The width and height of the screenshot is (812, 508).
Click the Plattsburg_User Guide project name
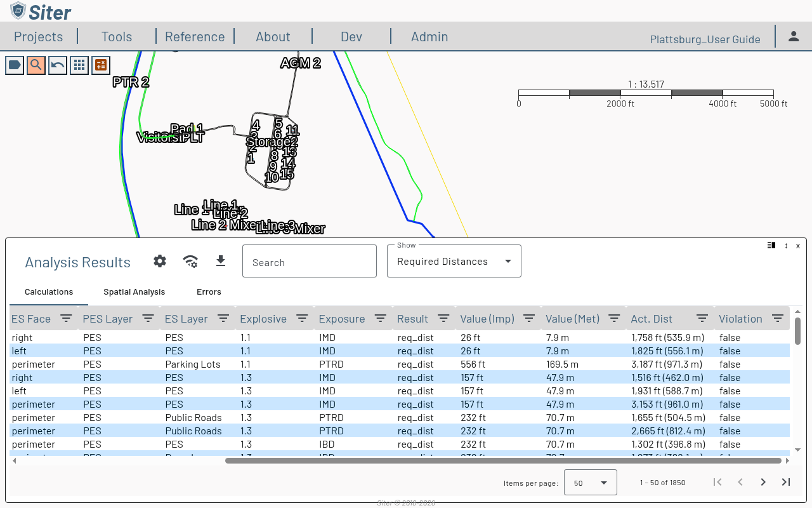(x=705, y=39)
